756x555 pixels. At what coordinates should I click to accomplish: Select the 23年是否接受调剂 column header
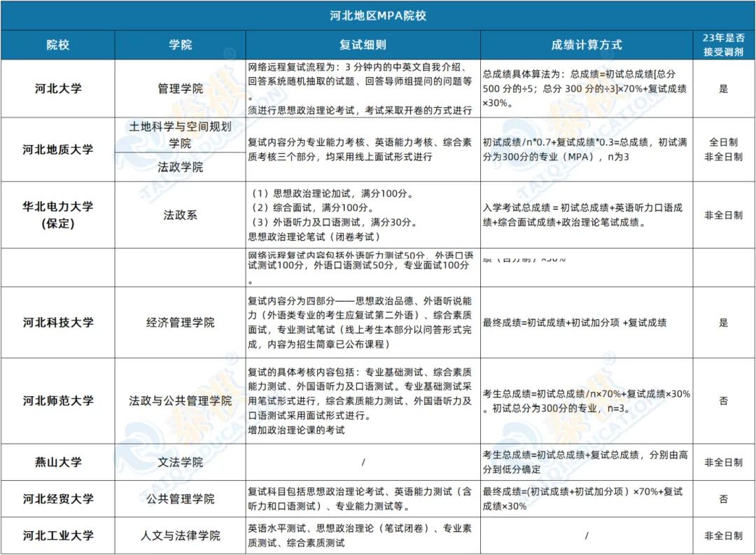723,45
